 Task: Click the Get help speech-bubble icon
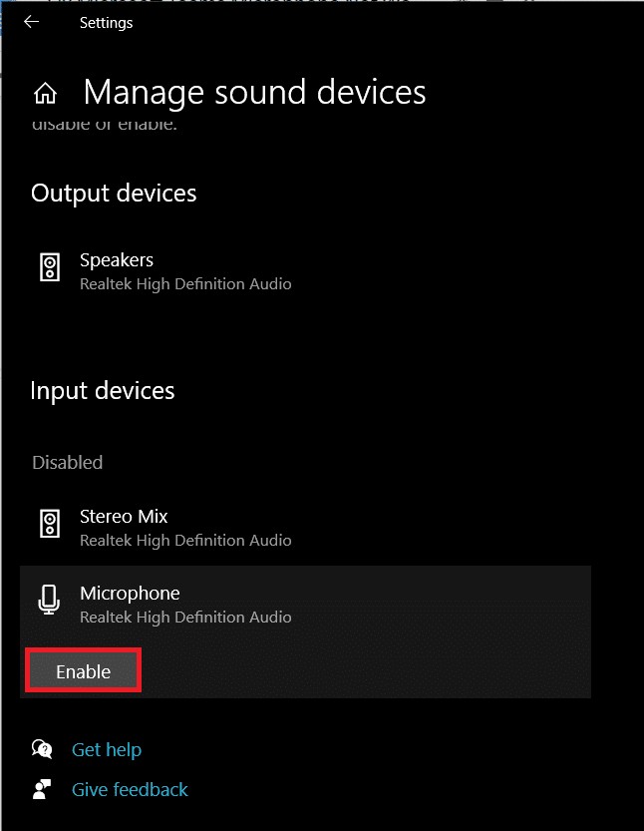click(x=41, y=749)
